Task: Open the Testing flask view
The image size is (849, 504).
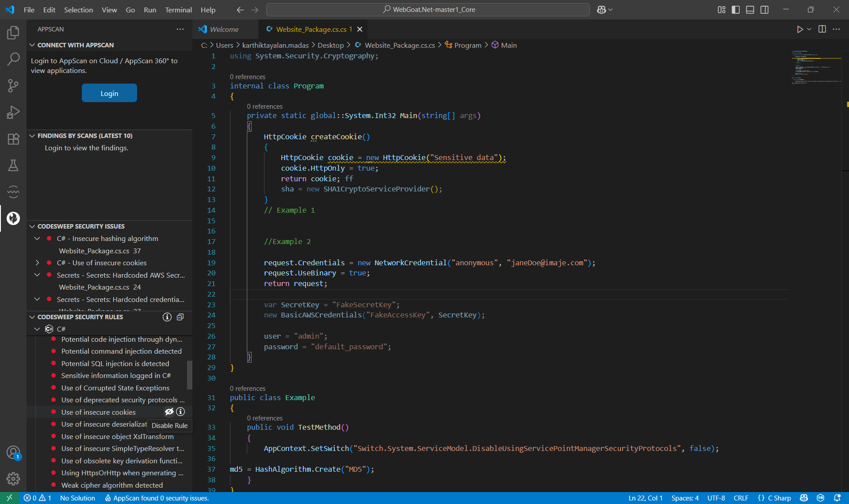Action: [13, 165]
